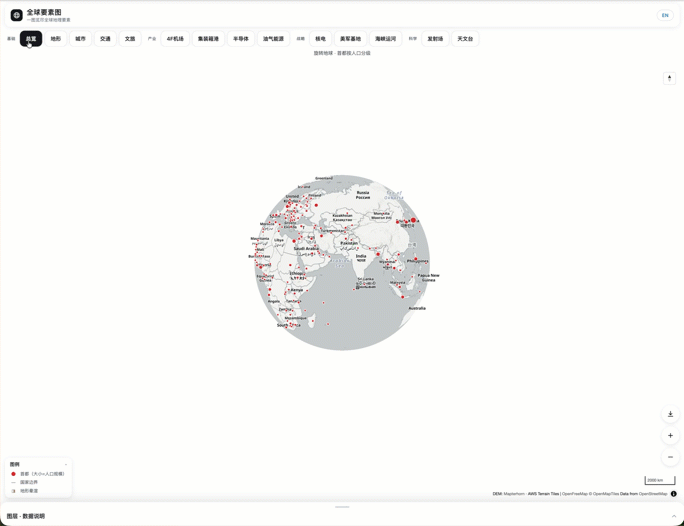Select the 地形 terrain tab
The width and height of the screenshot is (684, 526).
56,39
